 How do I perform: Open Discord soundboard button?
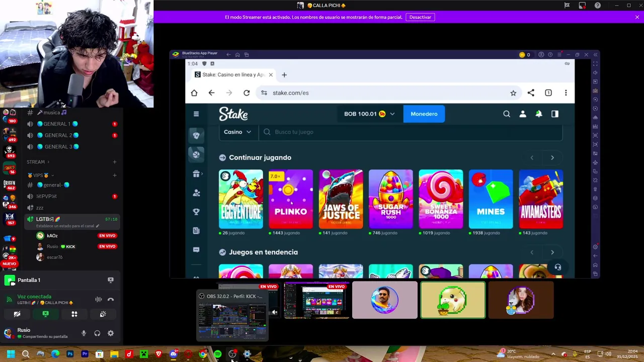[x=103, y=314]
